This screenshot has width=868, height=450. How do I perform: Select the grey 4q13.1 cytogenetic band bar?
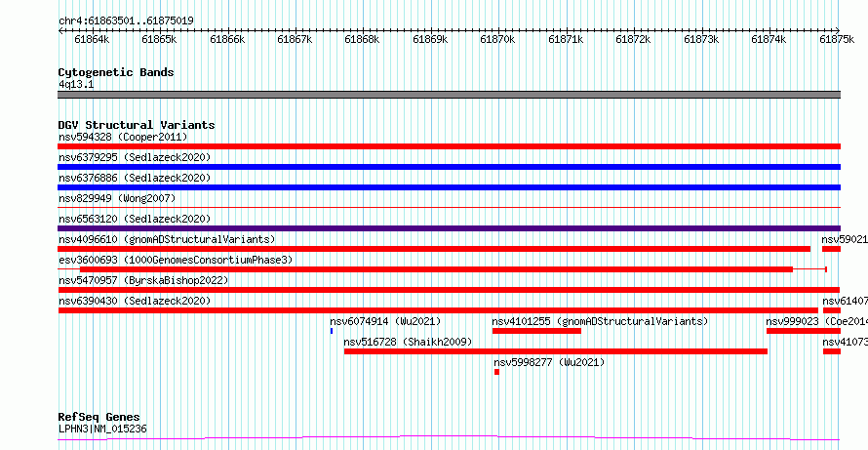450,95
